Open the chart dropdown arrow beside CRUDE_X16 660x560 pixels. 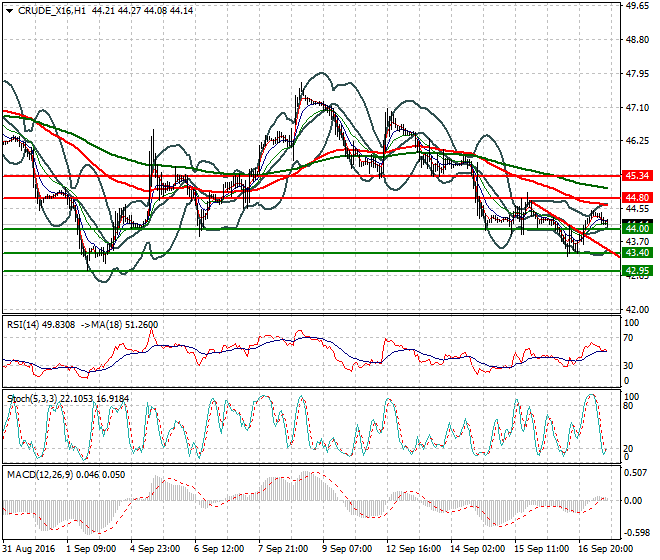(x=9, y=11)
